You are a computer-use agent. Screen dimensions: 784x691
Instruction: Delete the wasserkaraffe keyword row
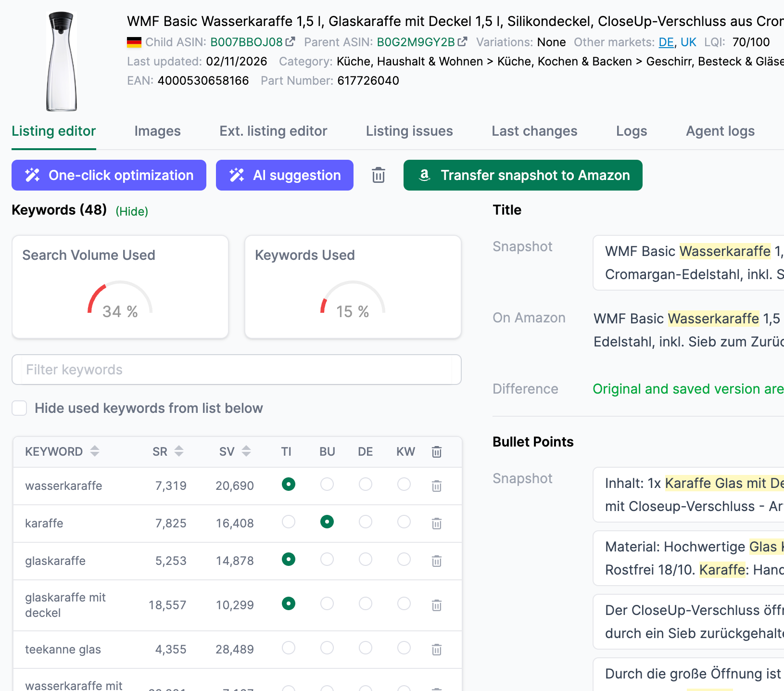click(x=437, y=486)
